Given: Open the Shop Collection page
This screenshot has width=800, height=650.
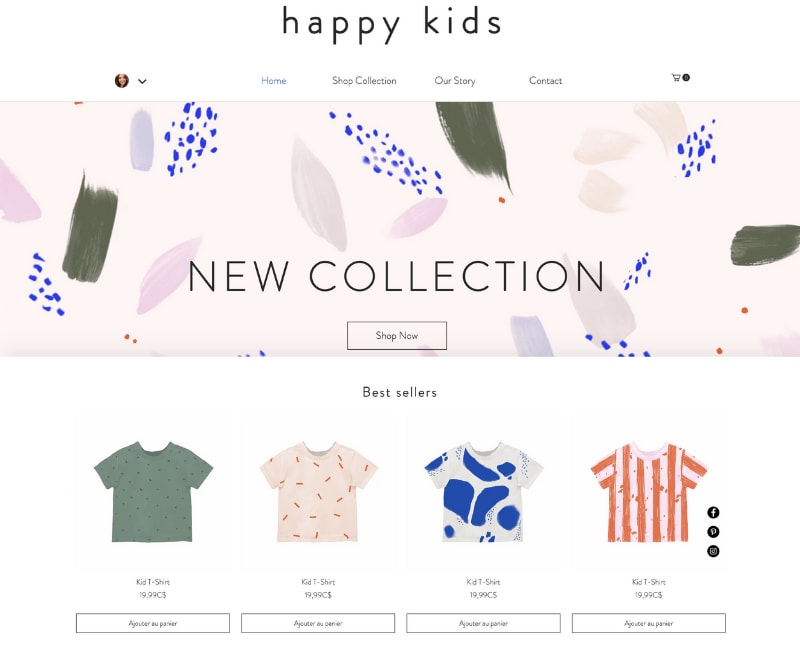Looking at the screenshot, I should tap(364, 81).
